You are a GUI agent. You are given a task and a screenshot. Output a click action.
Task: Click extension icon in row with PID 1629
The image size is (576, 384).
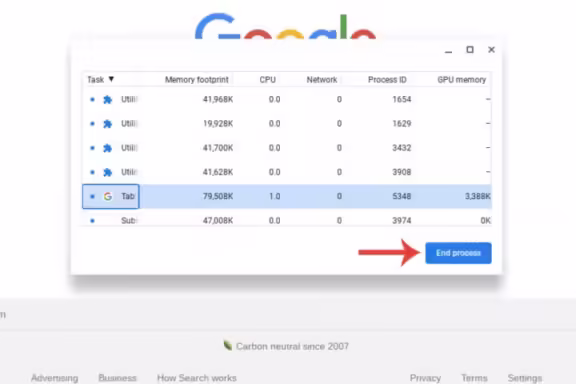tap(107, 123)
